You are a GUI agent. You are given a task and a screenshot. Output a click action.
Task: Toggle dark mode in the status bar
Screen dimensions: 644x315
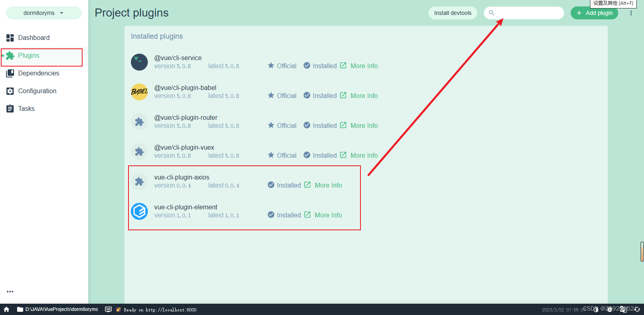pyautogui.click(x=596, y=309)
